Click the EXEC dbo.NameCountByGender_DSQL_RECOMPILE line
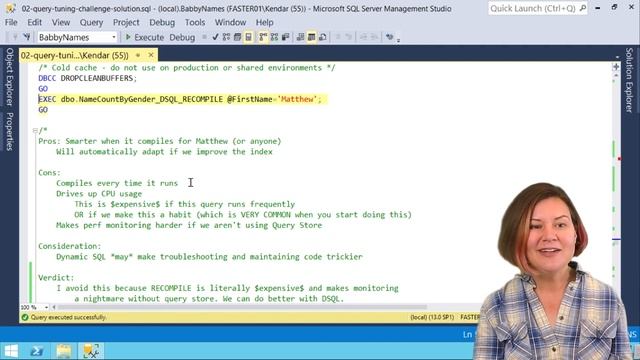This screenshot has width=640, height=360. [x=180, y=99]
